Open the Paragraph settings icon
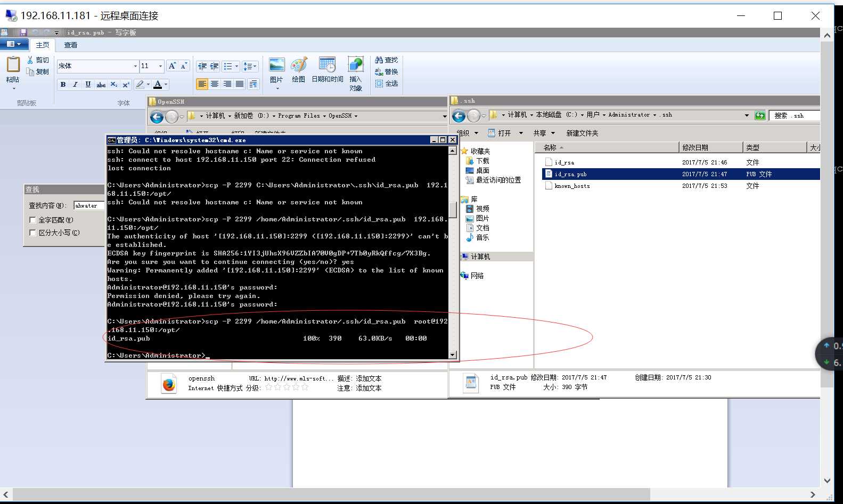The height and width of the screenshot is (504, 843). (253, 84)
